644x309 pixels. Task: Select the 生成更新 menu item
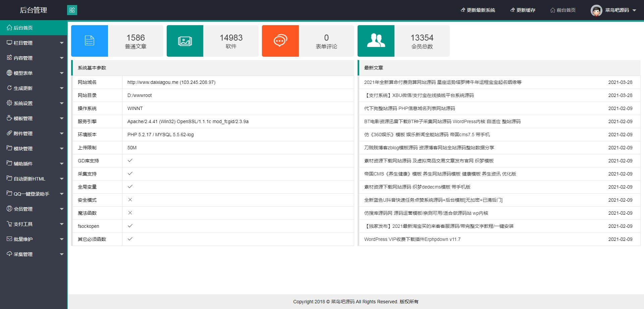pyautogui.click(x=23, y=88)
